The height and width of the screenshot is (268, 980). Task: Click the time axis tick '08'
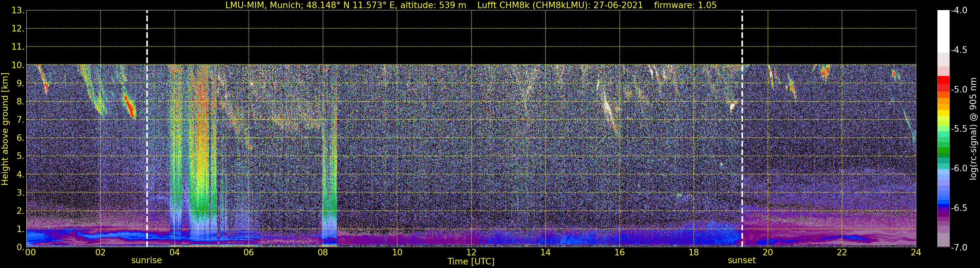323,252
